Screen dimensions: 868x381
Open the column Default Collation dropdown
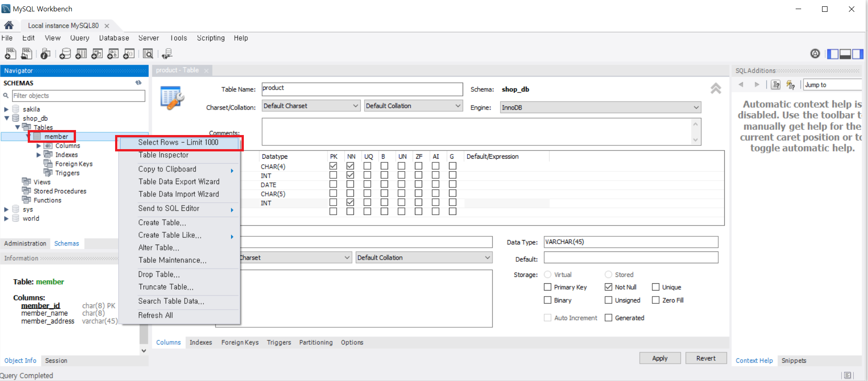point(424,258)
